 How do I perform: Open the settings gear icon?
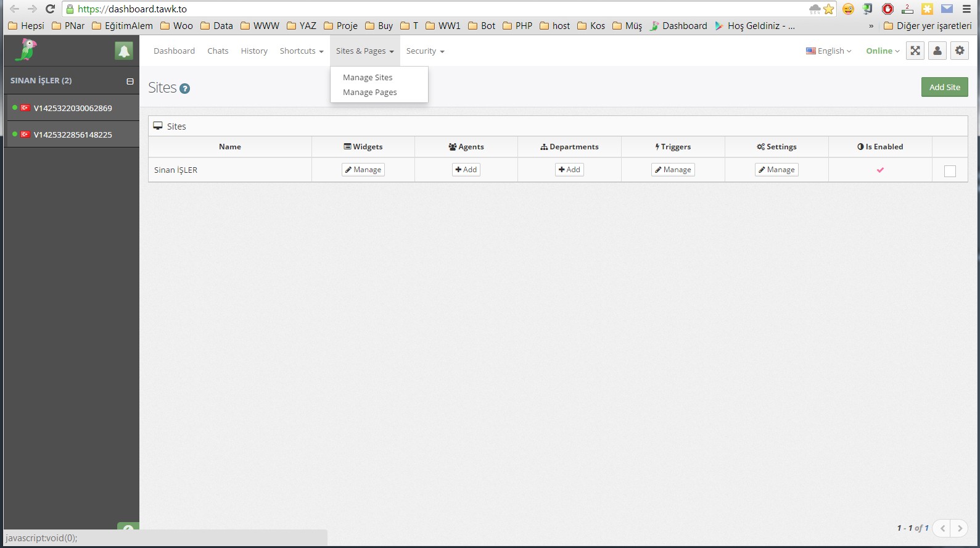960,51
